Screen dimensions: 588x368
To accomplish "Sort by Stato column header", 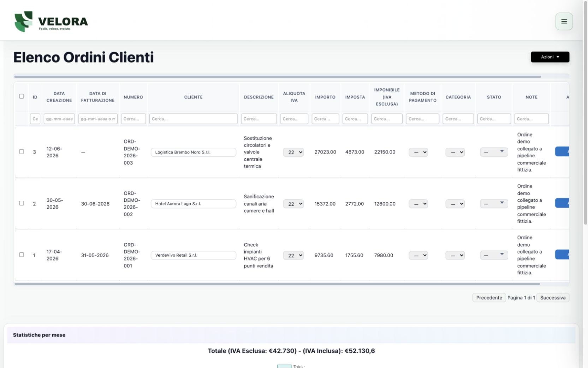I will point(494,97).
